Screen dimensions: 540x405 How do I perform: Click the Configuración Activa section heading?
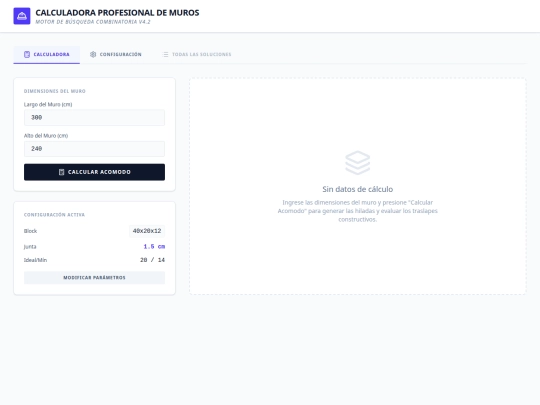pyautogui.click(x=54, y=215)
